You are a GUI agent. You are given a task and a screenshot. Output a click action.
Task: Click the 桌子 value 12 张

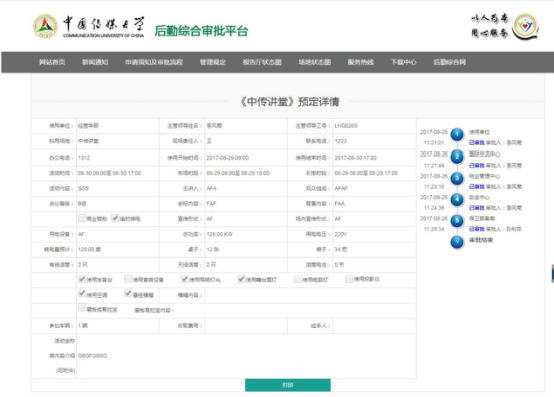[213, 249]
